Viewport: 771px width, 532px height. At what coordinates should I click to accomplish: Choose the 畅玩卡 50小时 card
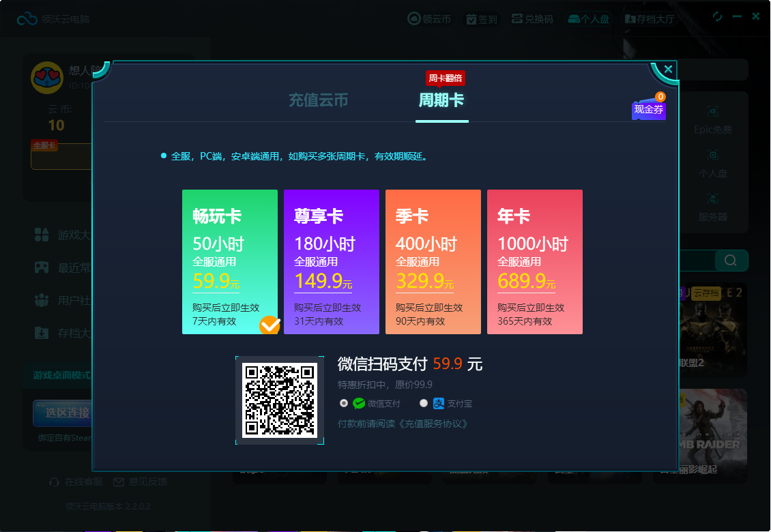coord(230,262)
